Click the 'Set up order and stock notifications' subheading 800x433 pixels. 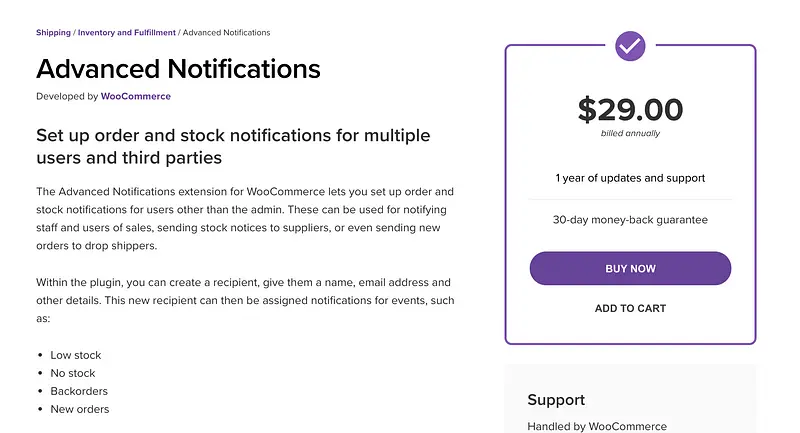(x=233, y=146)
